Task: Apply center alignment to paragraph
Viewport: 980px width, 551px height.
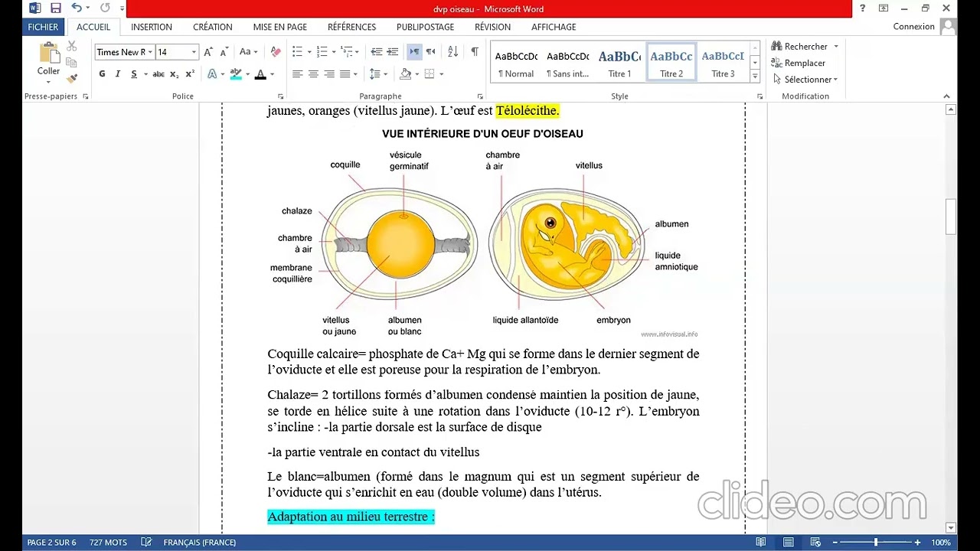Action: [313, 74]
